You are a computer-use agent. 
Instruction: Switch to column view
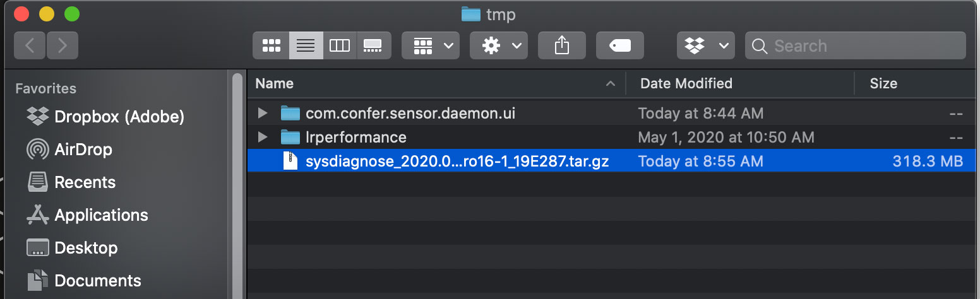pyautogui.click(x=340, y=45)
